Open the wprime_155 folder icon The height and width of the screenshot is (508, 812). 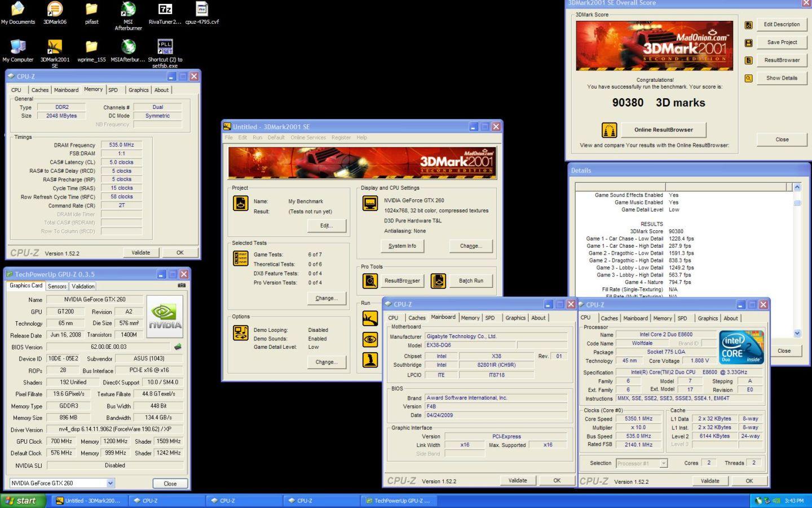pos(91,51)
